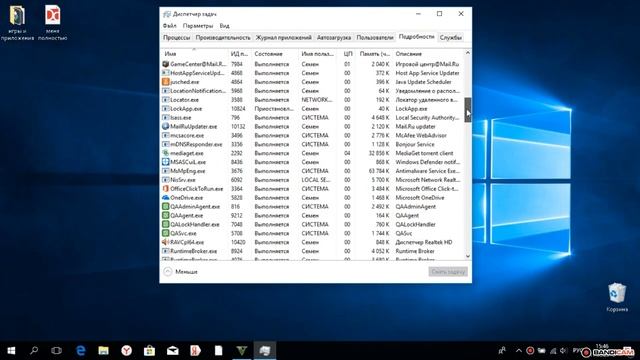The width and height of the screenshot is (640, 360).
Task: Select the MsMpEng.exe row
Action: (313, 171)
